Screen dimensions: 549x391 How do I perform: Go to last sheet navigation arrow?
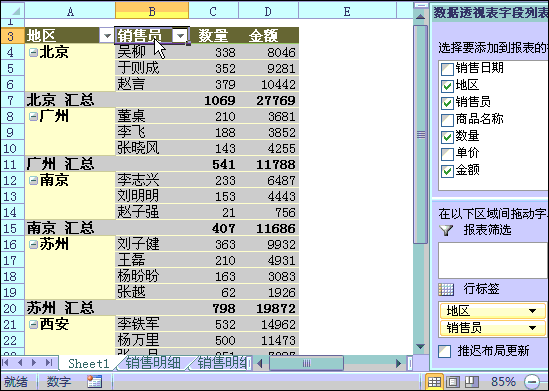[49, 363]
